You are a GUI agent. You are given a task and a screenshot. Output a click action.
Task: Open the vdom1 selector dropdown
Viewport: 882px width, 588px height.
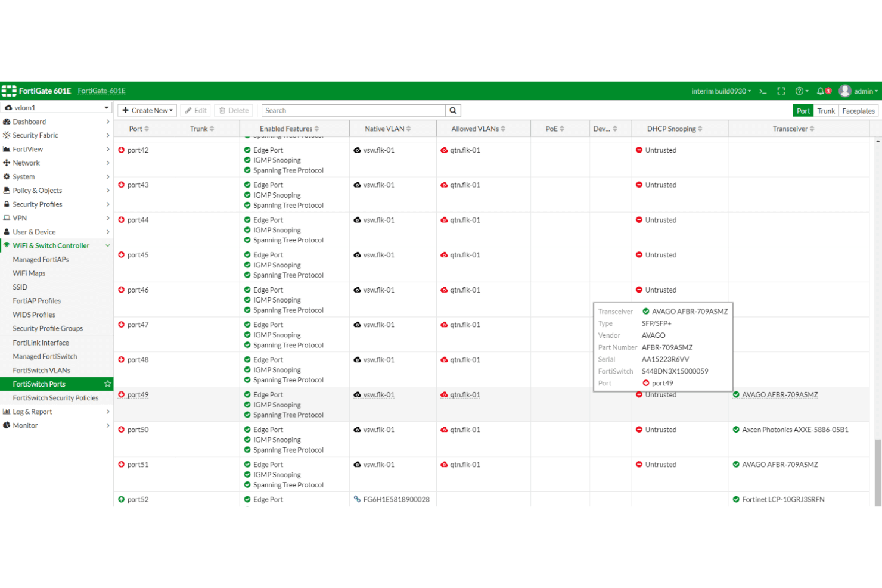[x=57, y=108]
